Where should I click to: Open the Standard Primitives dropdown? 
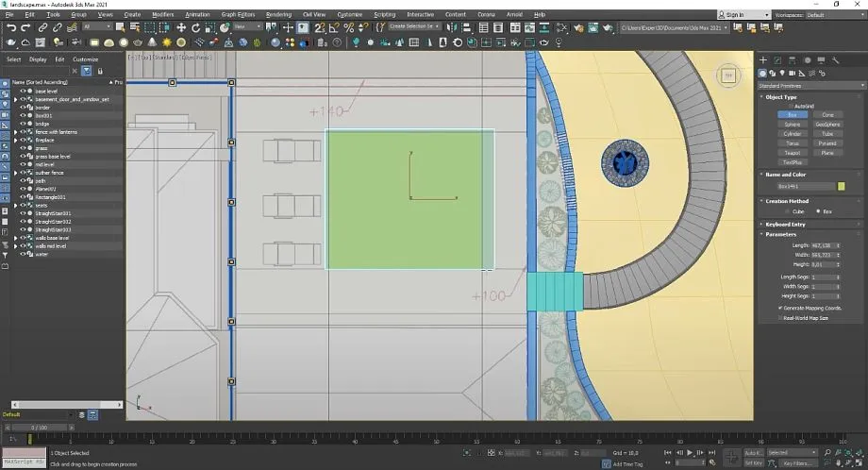pos(810,85)
